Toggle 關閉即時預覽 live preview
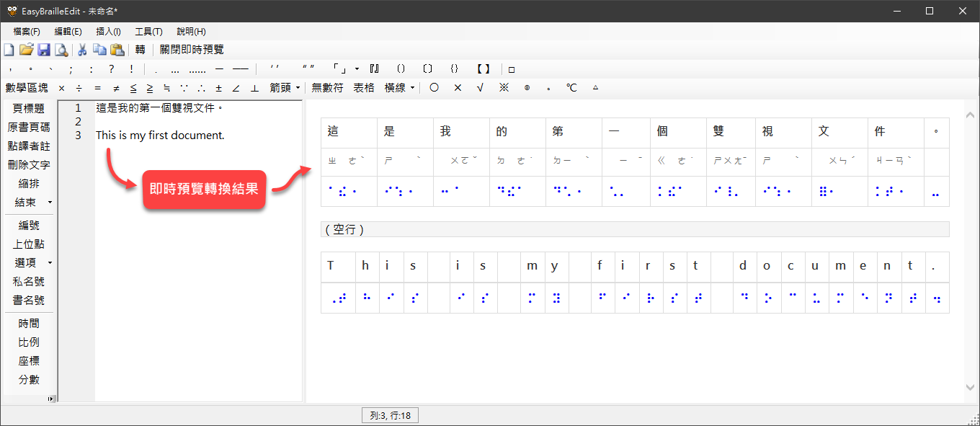980x426 pixels. coord(192,50)
